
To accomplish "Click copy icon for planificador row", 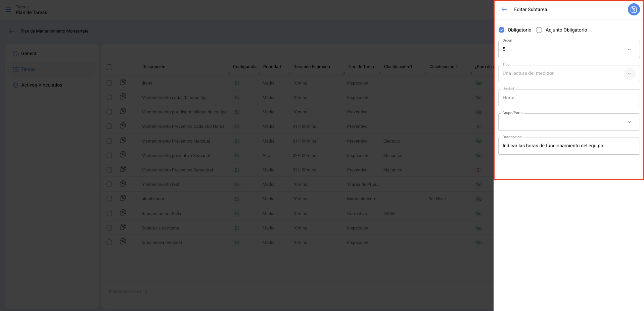I will (123, 198).
